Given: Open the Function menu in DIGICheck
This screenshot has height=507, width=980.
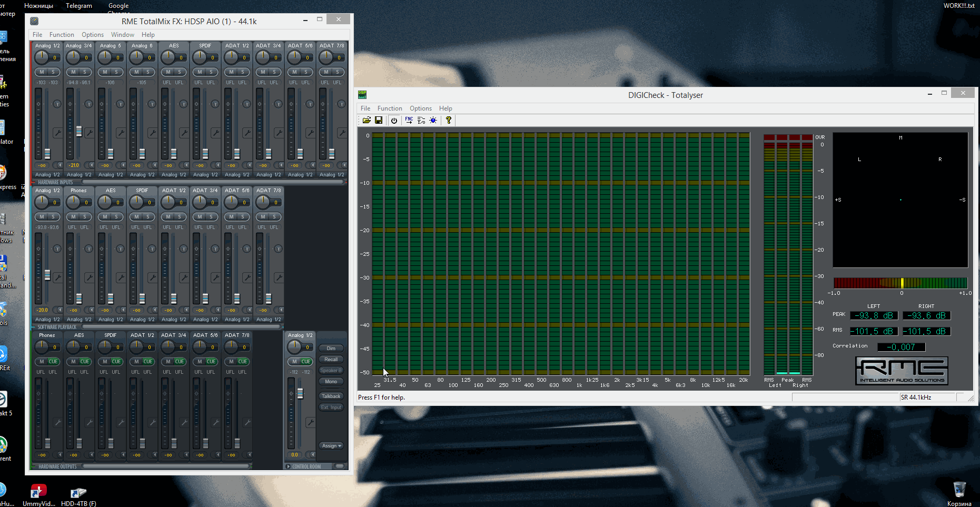Looking at the screenshot, I should point(390,108).
